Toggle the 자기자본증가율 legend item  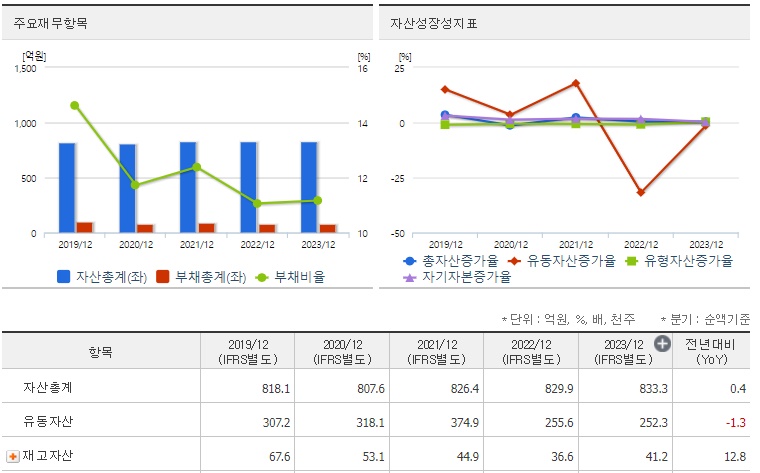[x=457, y=277]
